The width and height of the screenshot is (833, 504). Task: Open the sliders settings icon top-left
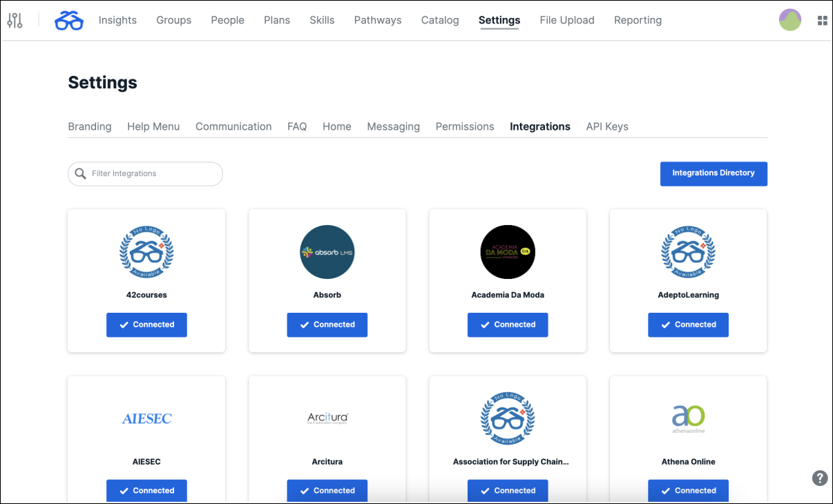pos(15,20)
